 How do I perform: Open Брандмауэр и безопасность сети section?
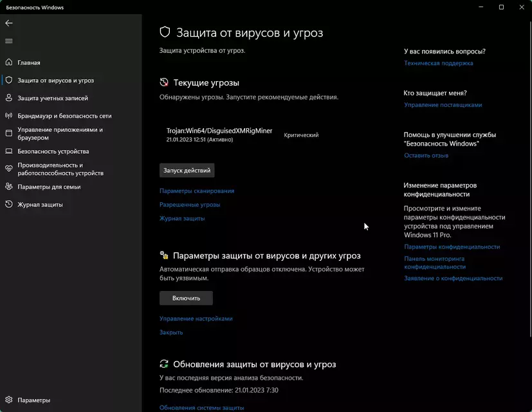pyautogui.click(x=64, y=116)
